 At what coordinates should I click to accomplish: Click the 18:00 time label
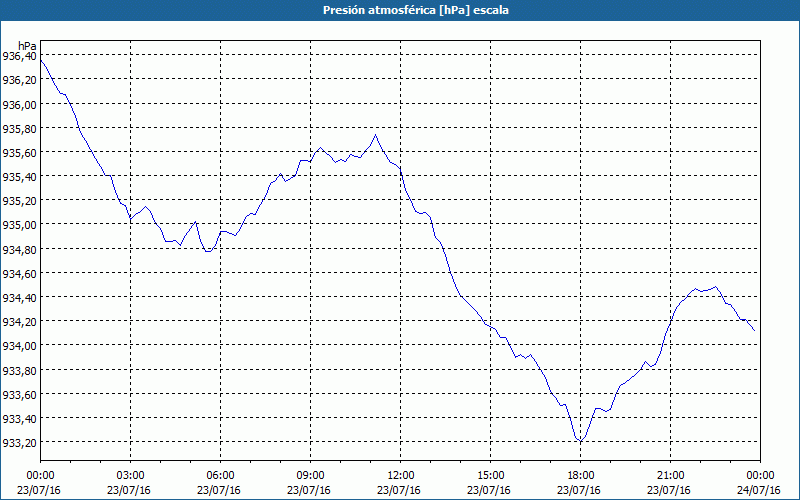pos(580,476)
